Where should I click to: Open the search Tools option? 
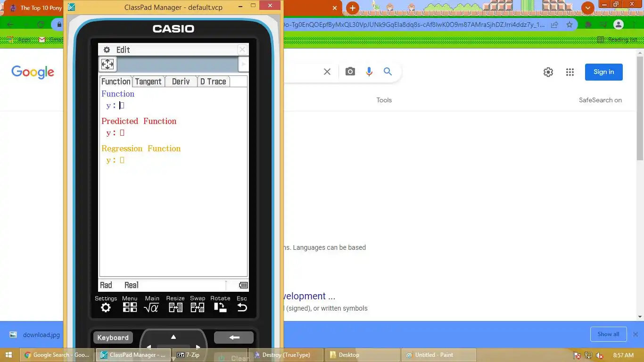tap(384, 100)
